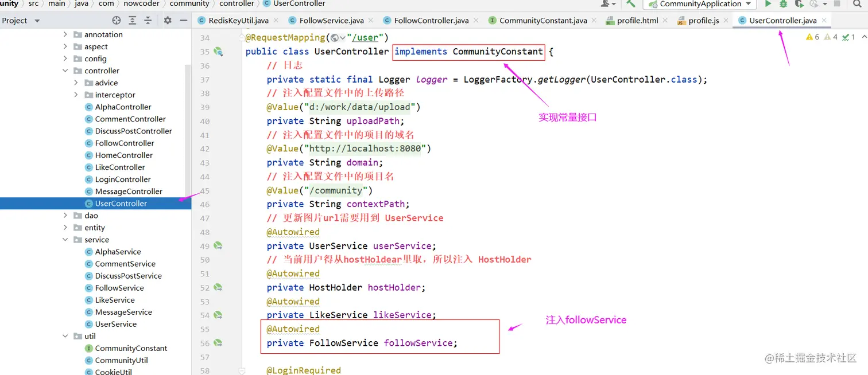Click autowired gutter icon on line 49
The width and height of the screenshot is (868, 375).
[x=218, y=245]
